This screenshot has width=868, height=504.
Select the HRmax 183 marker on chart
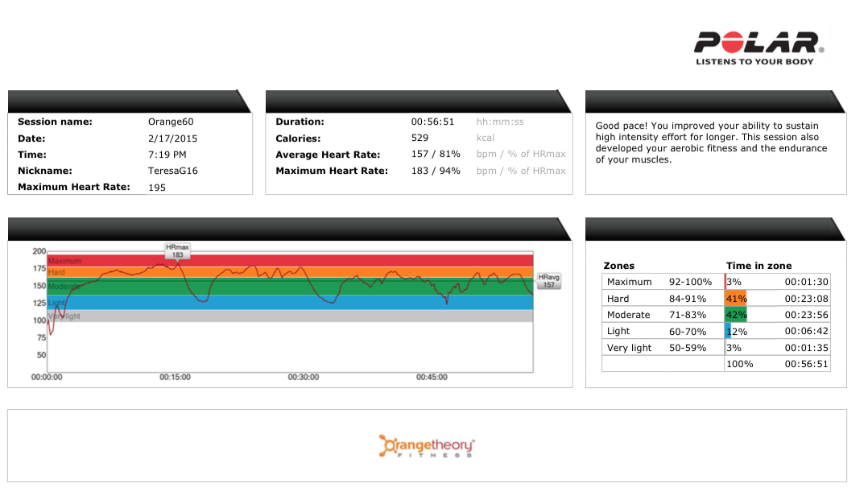178,251
